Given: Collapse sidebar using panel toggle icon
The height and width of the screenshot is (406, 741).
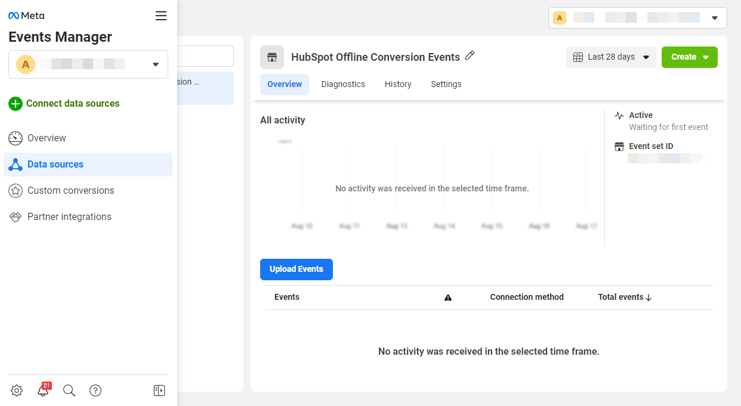Looking at the screenshot, I should (159, 390).
